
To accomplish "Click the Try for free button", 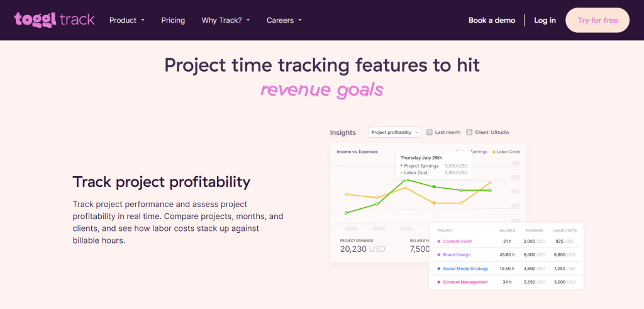I will tap(597, 20).
